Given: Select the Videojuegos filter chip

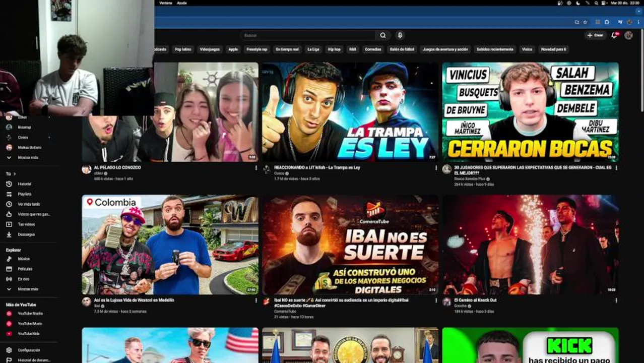Looking at the screenshot, I should pos(210,49).
